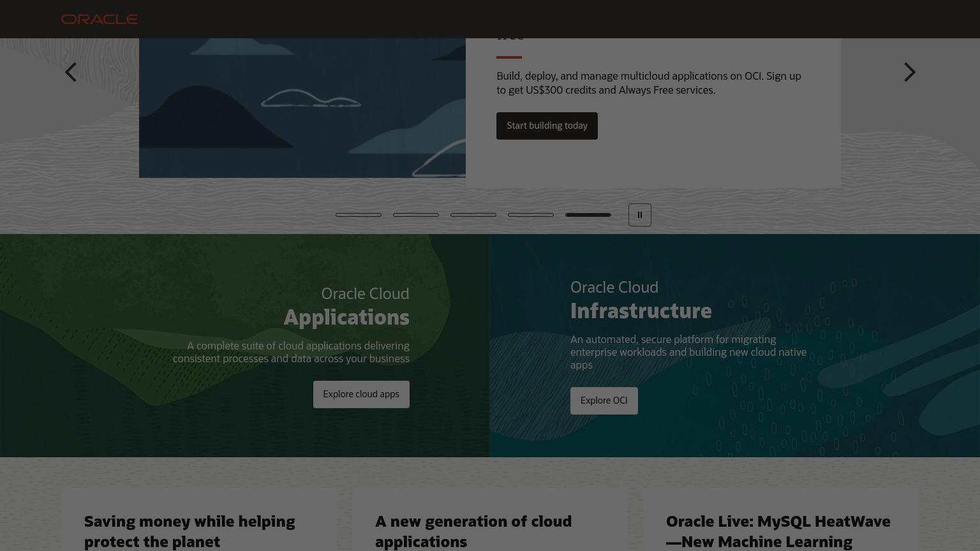Click Start building today button
The image size is (980, 551).
tap(547, 126)
